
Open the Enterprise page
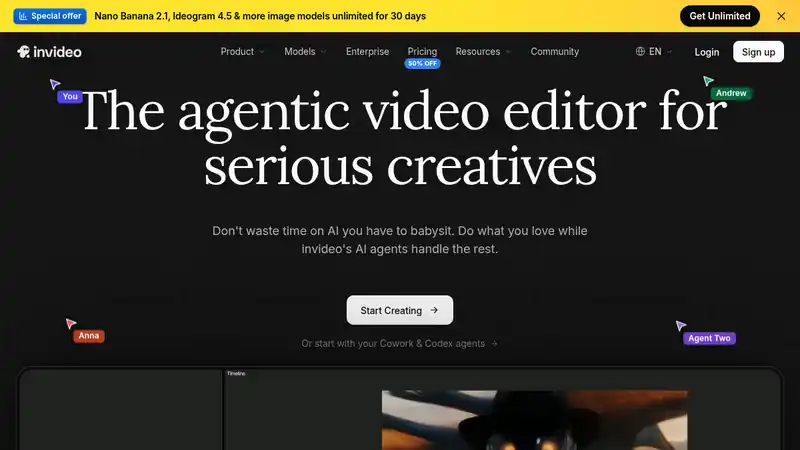367,52
